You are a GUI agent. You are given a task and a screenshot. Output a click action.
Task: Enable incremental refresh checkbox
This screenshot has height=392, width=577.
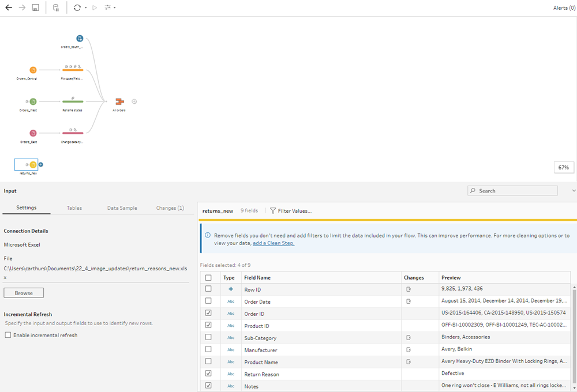pos(8,335)
